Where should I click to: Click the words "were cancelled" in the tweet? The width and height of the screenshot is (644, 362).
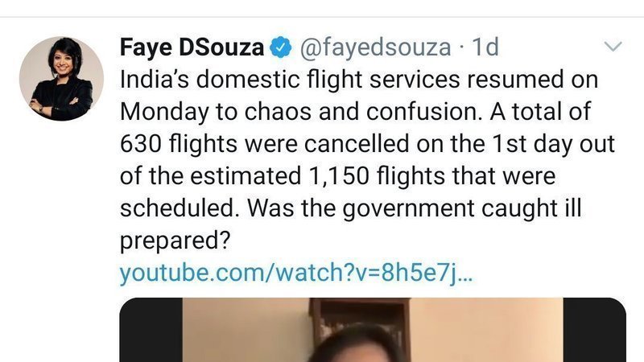(299, 144)
